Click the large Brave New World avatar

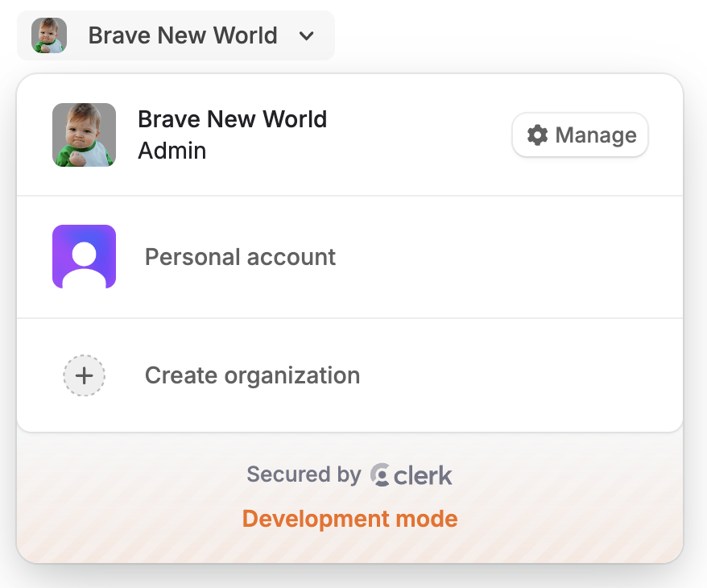(85, 135)
